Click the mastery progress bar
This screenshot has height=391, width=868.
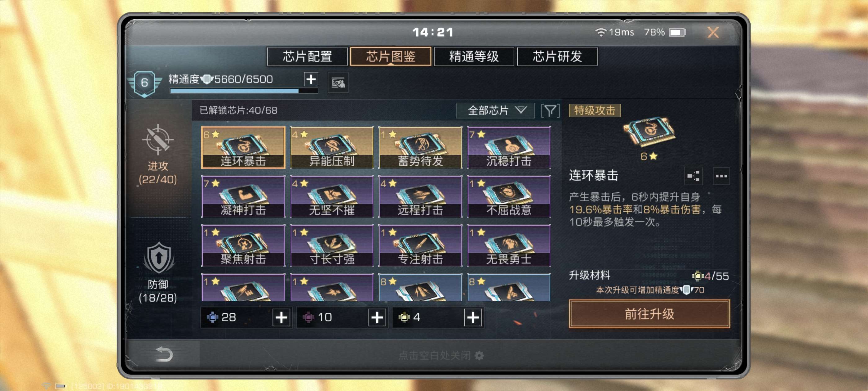point(244,91)
